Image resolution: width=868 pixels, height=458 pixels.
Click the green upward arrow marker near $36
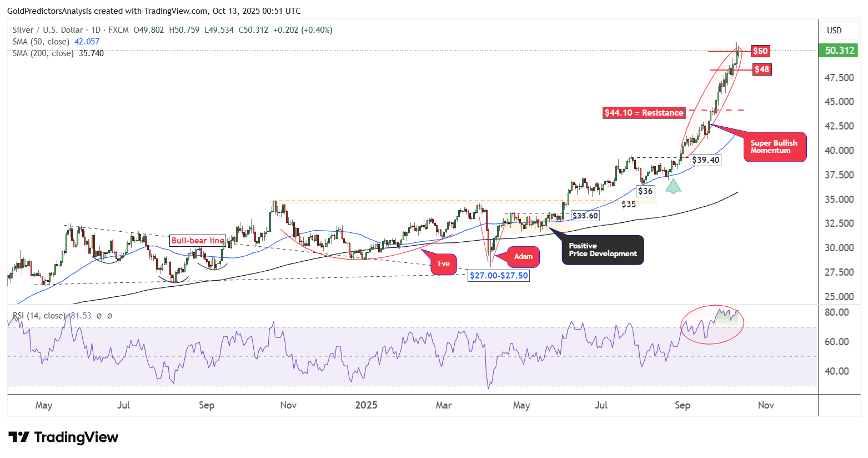(673, 186)
